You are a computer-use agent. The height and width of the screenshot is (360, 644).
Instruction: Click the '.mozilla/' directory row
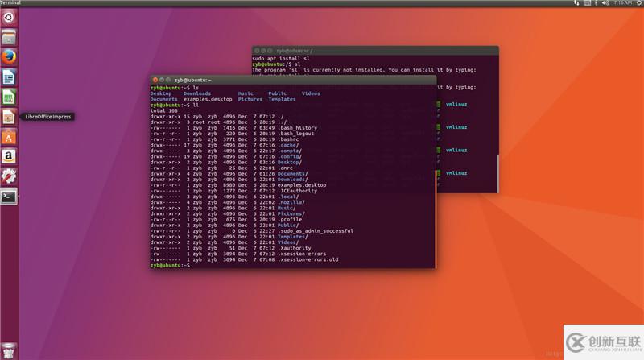click(228, 203)
